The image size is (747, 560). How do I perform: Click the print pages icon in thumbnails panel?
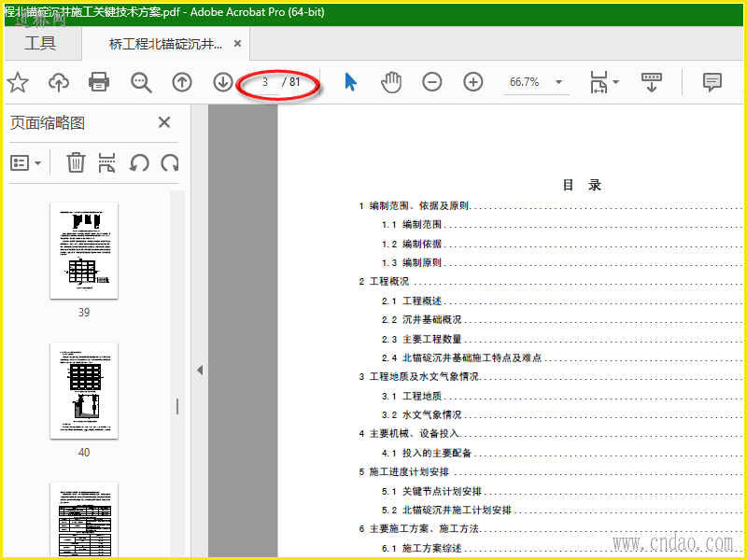coord(106,162)
